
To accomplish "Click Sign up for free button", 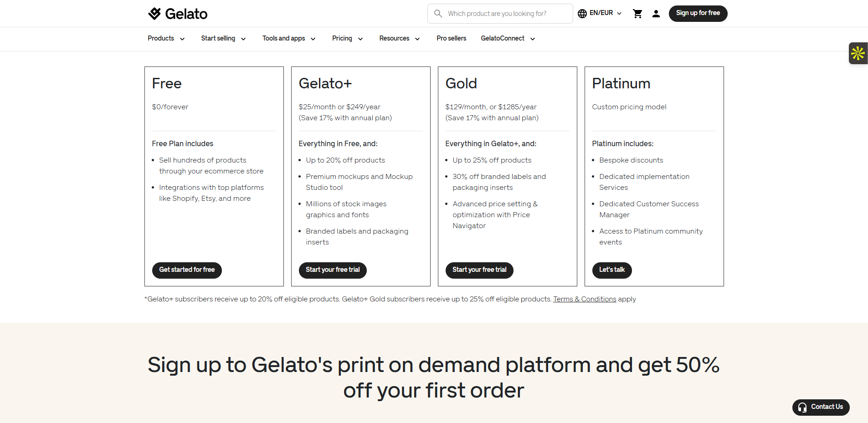I will [x=698, y=13].
